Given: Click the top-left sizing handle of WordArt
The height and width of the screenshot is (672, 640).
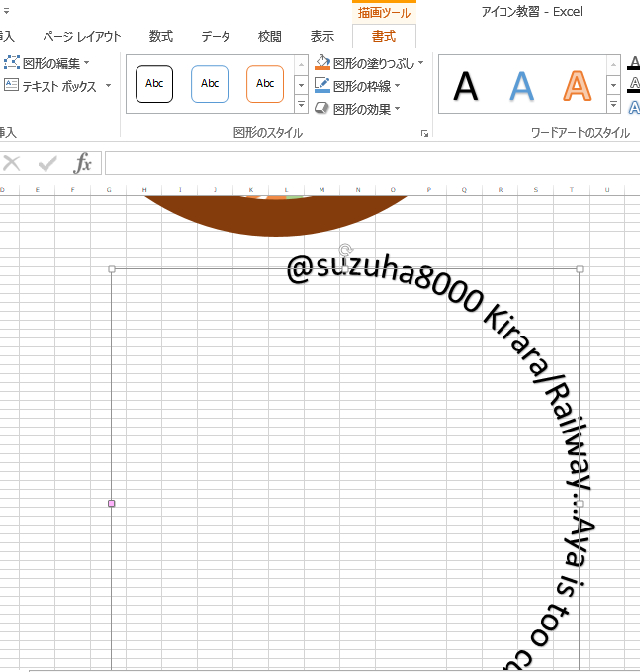Looking at the screenshot, I should 112,269.
